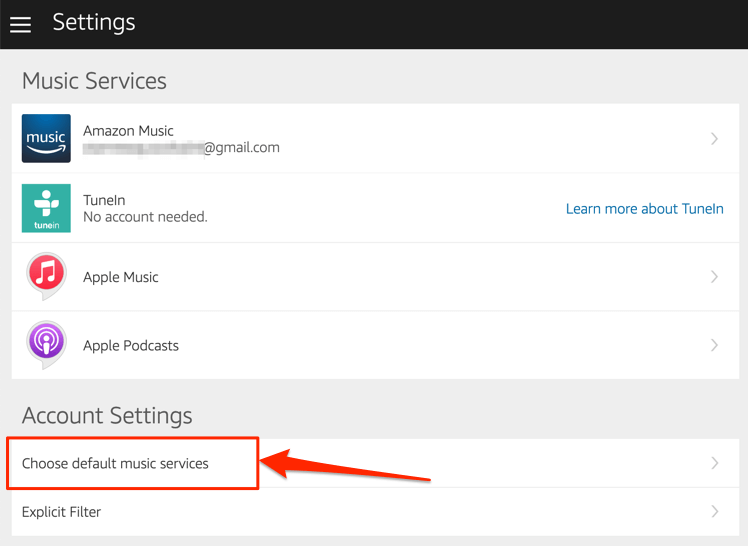This screenshot has width=748, height=546.
Task: Click the Settings page title
Action: point(93,22)
